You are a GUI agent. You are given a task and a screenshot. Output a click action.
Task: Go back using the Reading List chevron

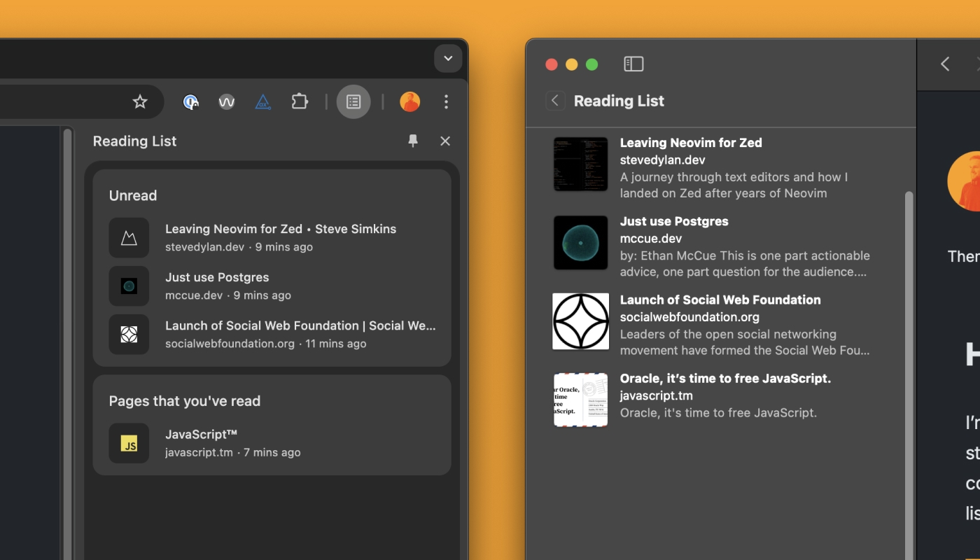[x=555, y=100]
